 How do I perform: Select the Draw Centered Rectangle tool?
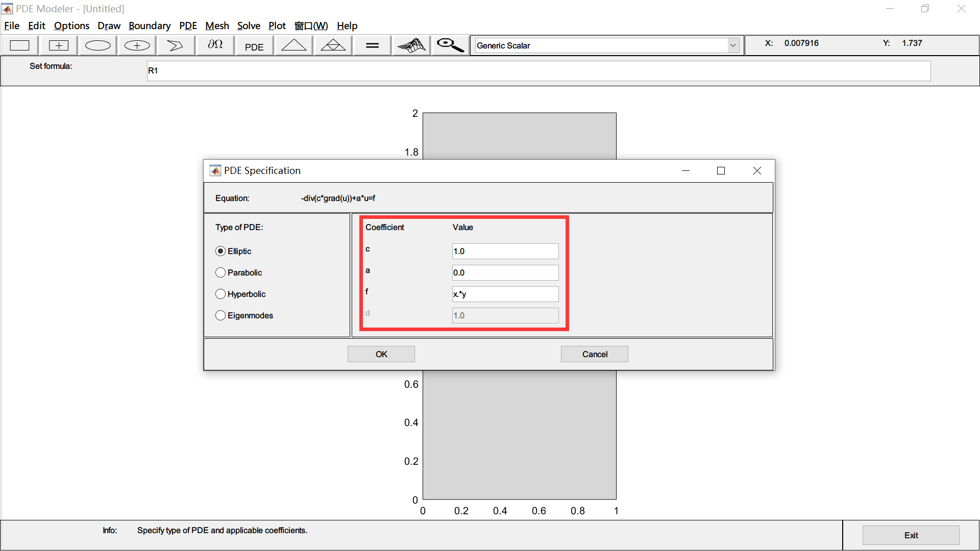click(58, 45)
